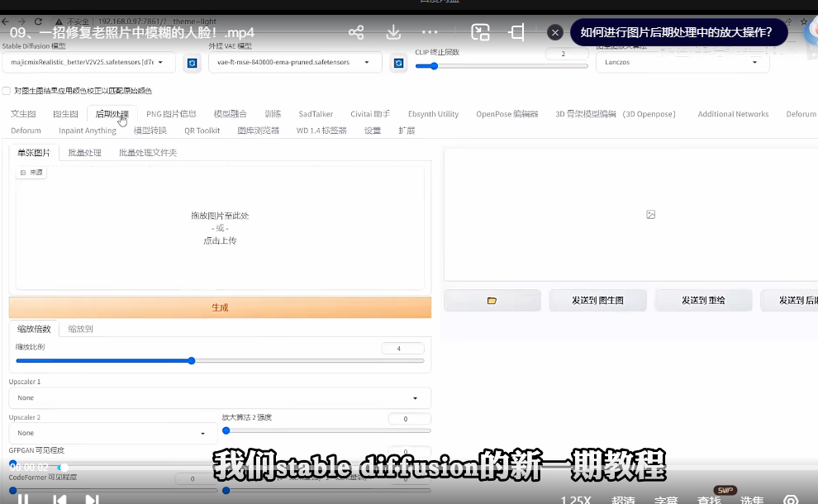Image resolution: width=818 pixels, height=504 pixels.
Task: Reload the browser page
Action: pos(38,21)
